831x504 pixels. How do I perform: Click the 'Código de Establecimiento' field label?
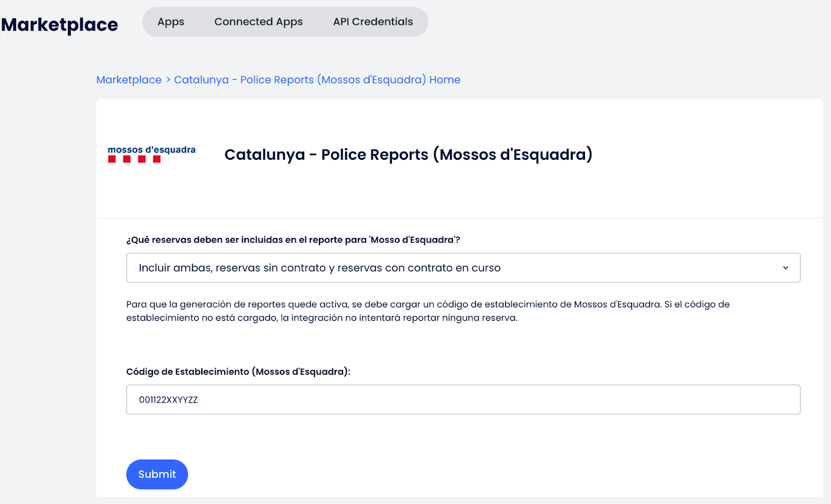pos(238,372)
